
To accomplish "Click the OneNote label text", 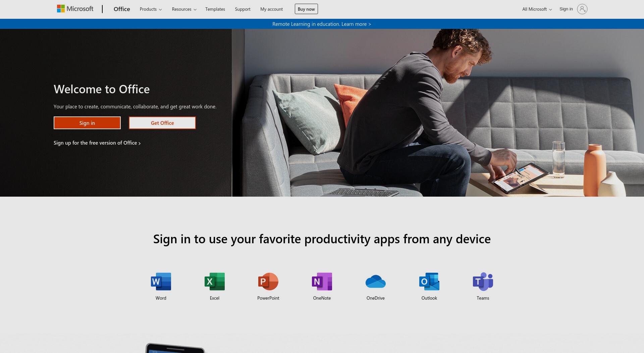I will tap(322, 298).
